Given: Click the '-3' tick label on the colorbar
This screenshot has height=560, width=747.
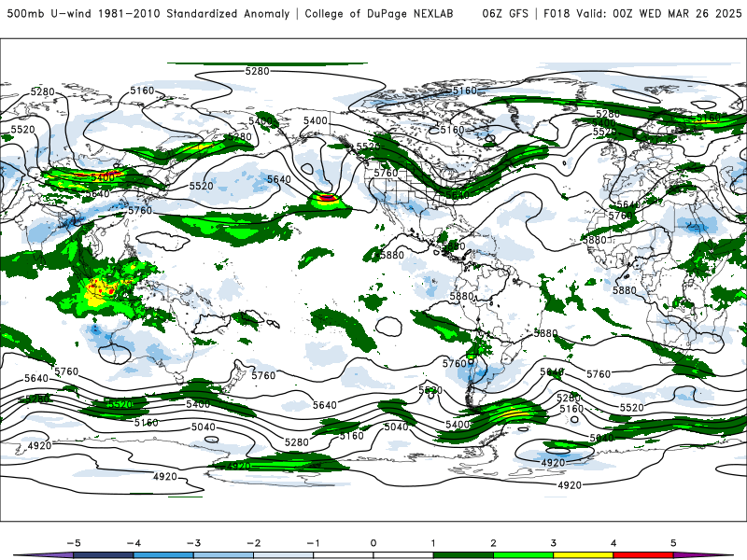Looking at the screenshot, I should point(193,543).
